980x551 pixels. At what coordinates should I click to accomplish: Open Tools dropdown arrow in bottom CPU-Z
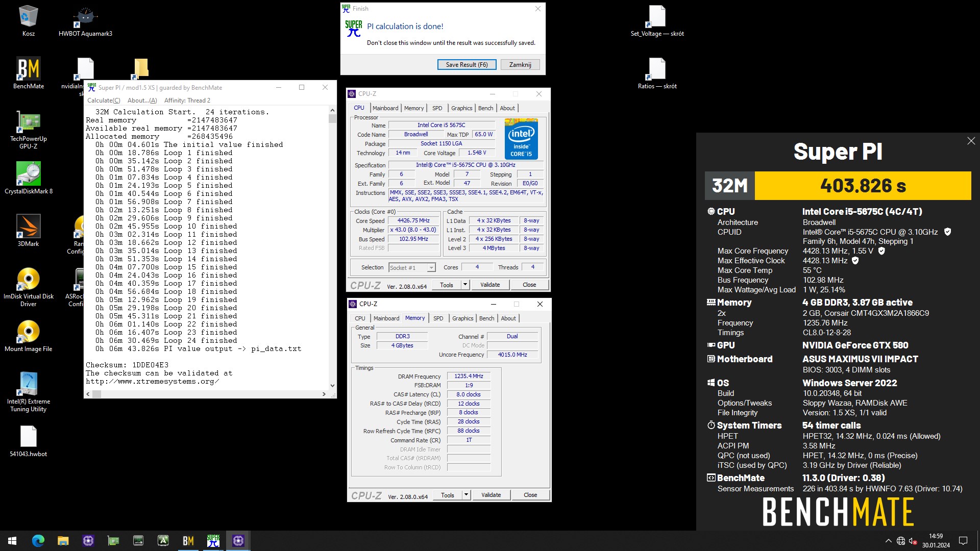click(466, 495)
